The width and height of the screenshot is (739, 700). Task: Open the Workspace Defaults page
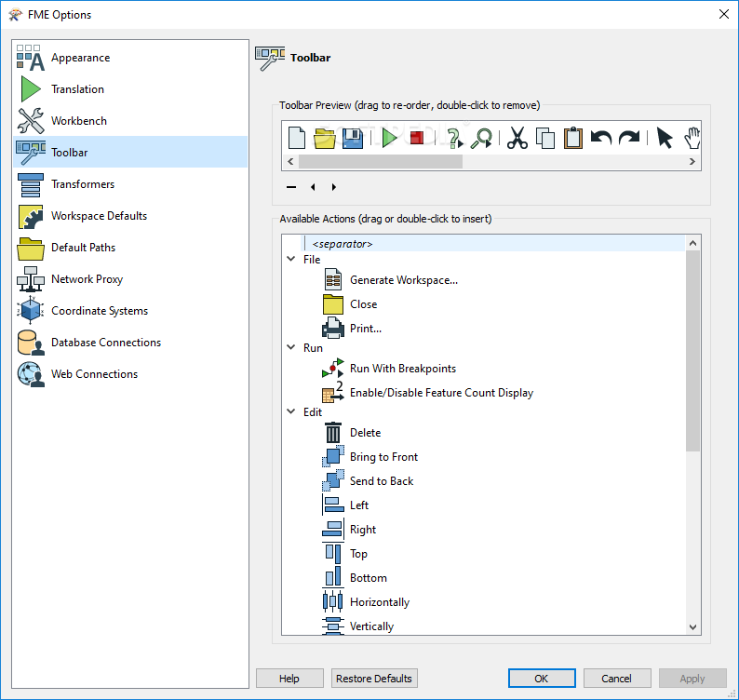(130, 215)
